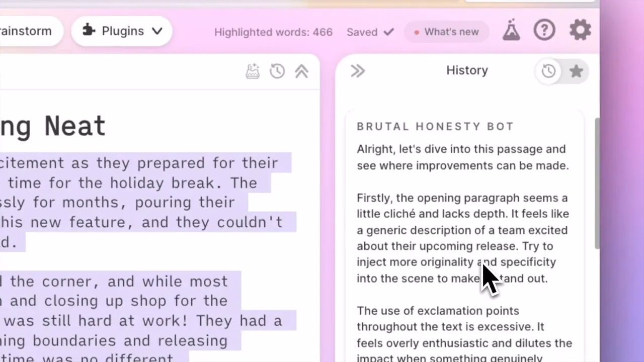This screenshot has height=362, width=644.
Task: Switch History toggle to clock view
Action: 548,71
